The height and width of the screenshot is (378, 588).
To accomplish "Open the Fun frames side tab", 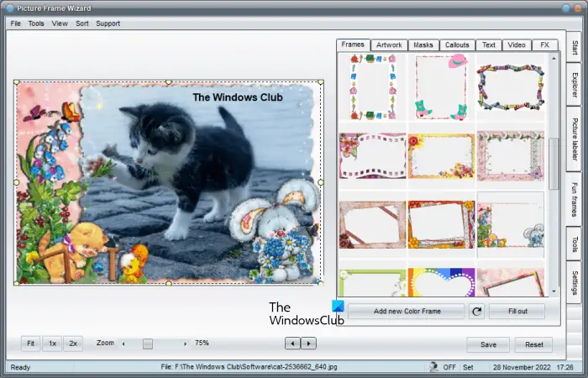I will [x=574, y=200].
